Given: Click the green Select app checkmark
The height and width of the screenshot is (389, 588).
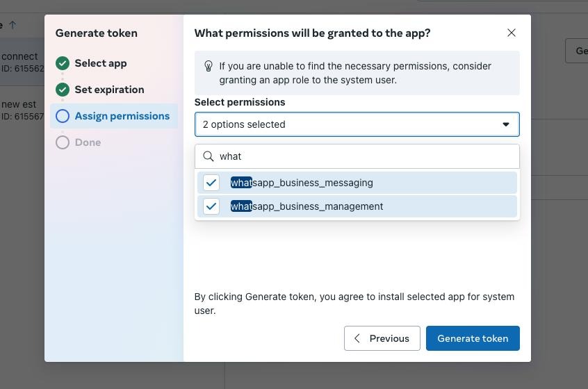Looking at the screenshot, I should coord(63,63).
